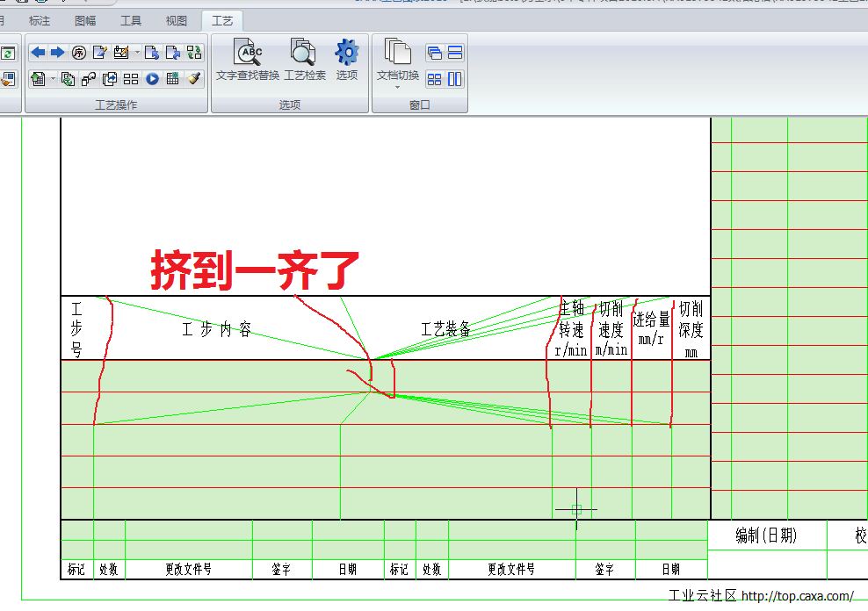Image resolution: width=868 pixels, height=611 pixels.
Task: Click the 编制(日期) cell
Action: tap(766, 536)
